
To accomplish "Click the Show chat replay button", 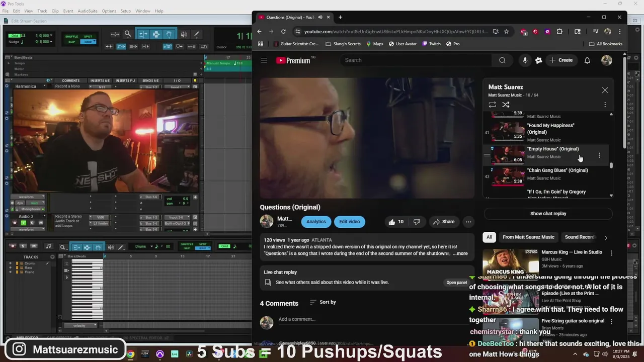I will click(548, 214).
